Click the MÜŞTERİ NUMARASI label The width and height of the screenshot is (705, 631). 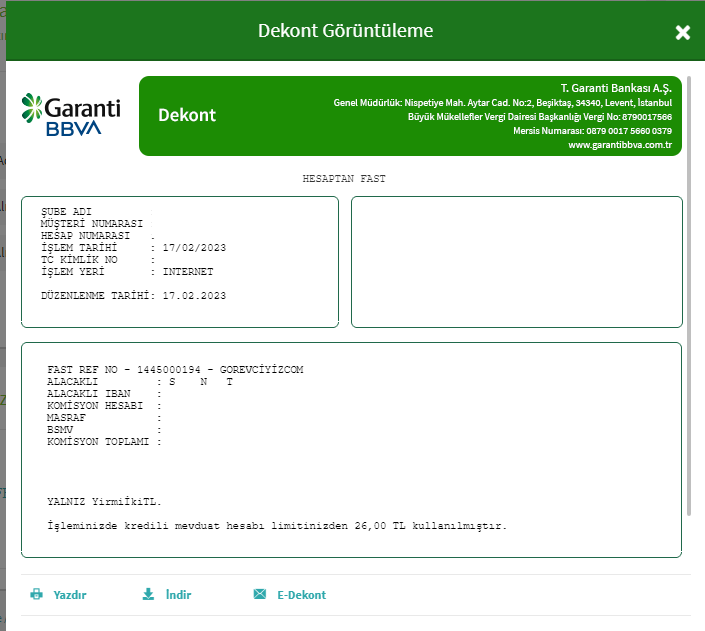(x=92, y=224)
